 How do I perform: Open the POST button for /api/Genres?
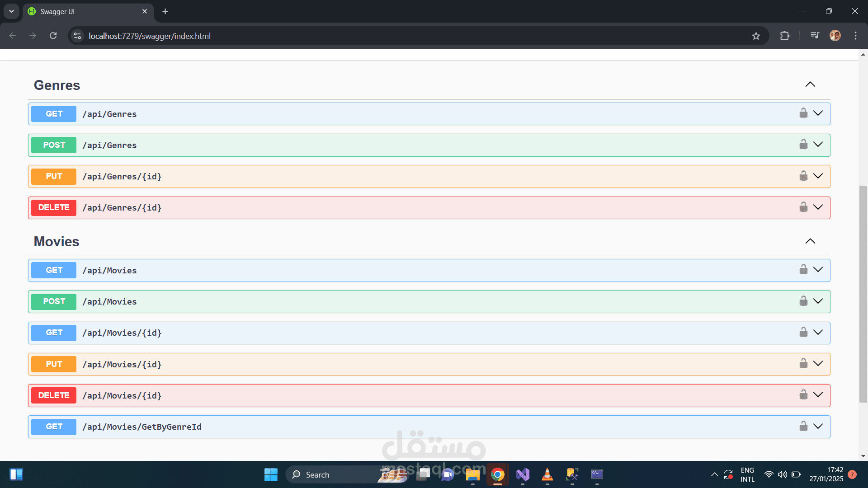click(x=54, y=145)
